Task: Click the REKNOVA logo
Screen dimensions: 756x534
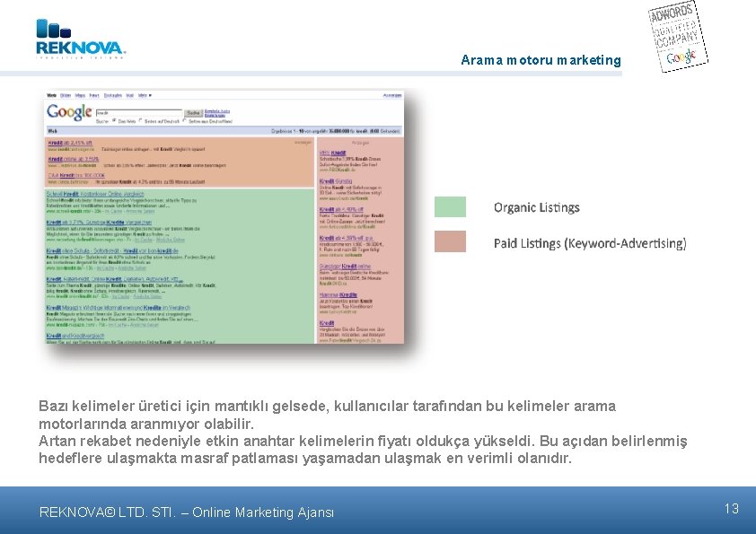Action: 81,39
